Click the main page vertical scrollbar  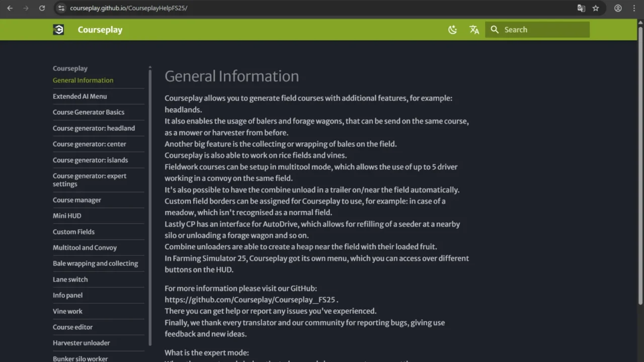point(640,166)
